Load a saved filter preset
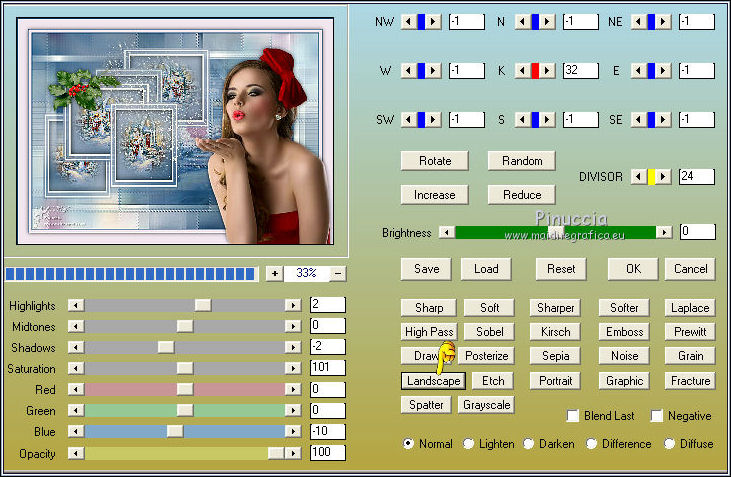Viewport: 731px width, 477px height. pyautogui.click(x=486, y=269)
